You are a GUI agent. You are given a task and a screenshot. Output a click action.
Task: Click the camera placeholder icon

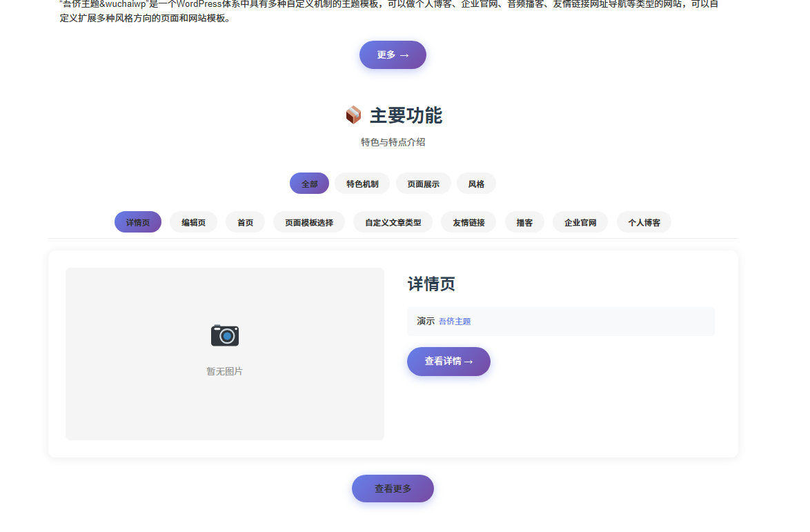point(225,335)
